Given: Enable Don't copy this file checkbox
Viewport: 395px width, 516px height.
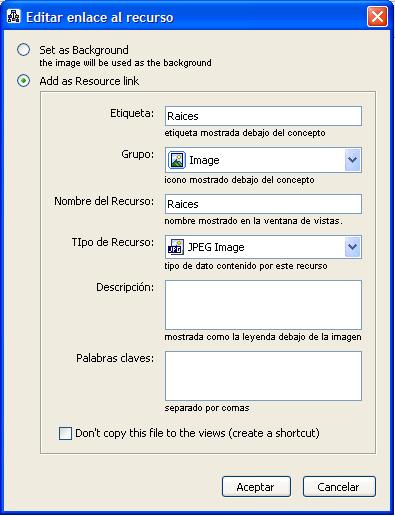Looking at the screenshot, I should (65, 434).
